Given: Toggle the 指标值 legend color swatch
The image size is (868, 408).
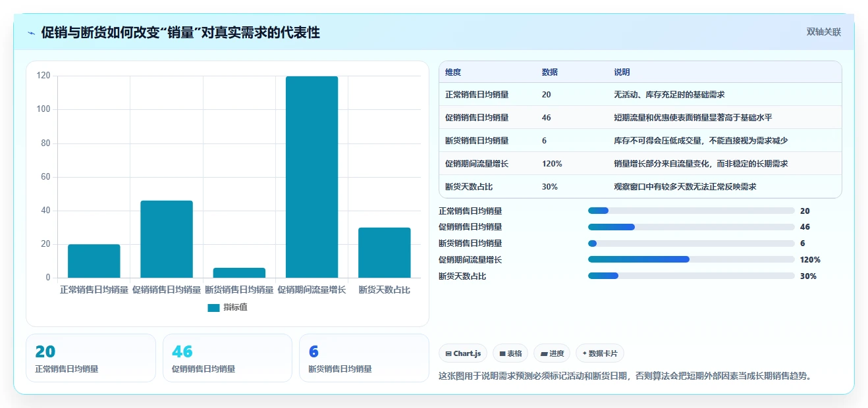Looking at the screenshot, I should pyautogui.click(x=213, y=307).
